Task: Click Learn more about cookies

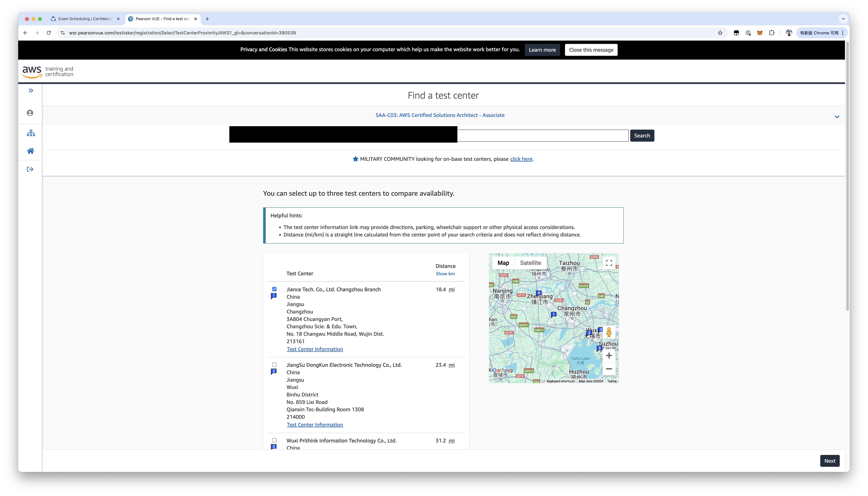Action: coord(542,50)
